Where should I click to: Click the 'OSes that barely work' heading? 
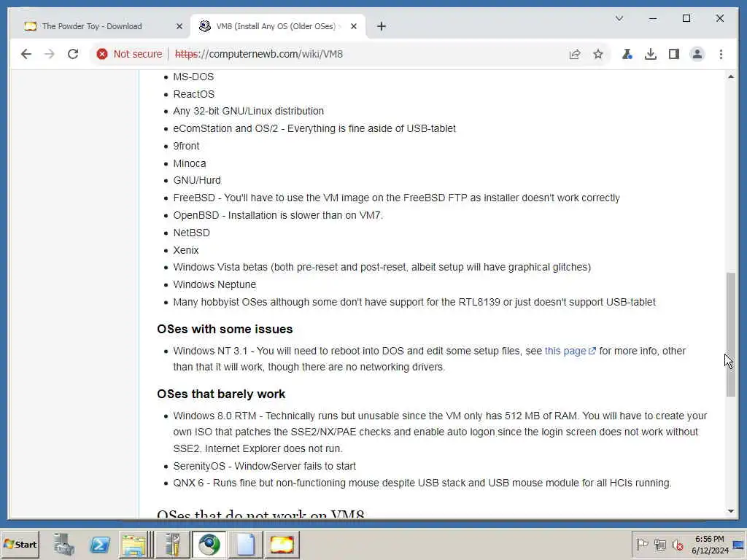(x=221, y=394)
